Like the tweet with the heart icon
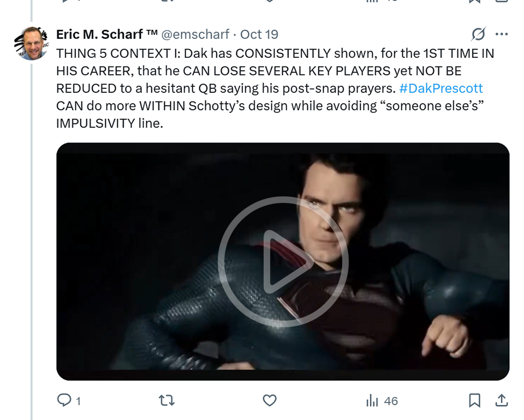 (270, 401)
